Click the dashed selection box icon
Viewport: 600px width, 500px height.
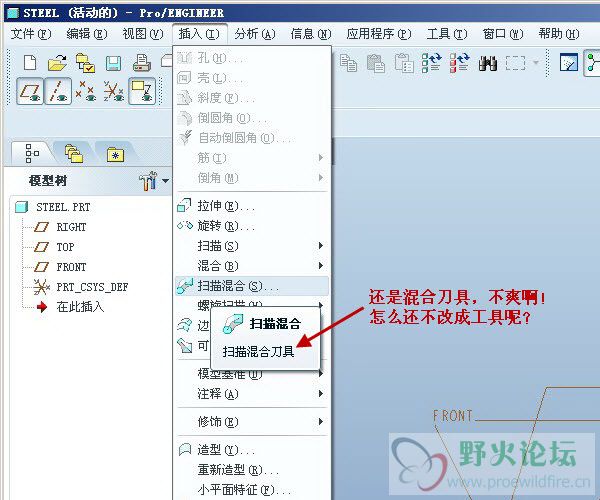click(x=515, y=63)
